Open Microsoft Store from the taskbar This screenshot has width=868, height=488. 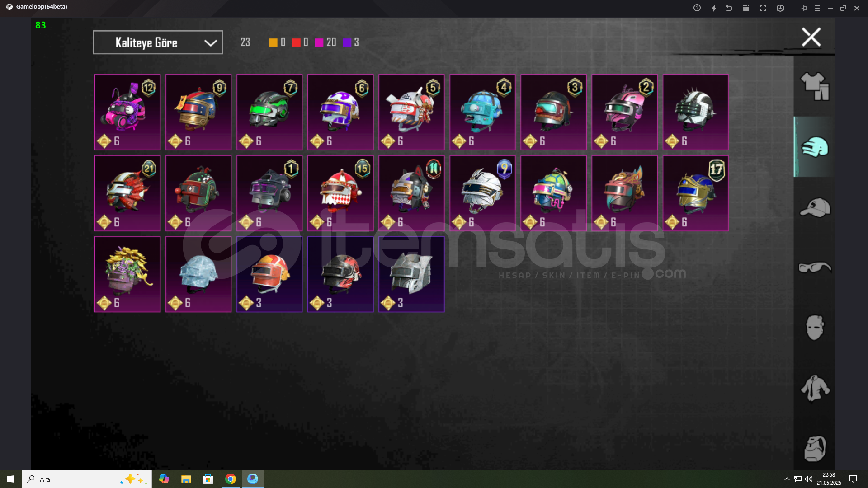(x=208, y=479)
